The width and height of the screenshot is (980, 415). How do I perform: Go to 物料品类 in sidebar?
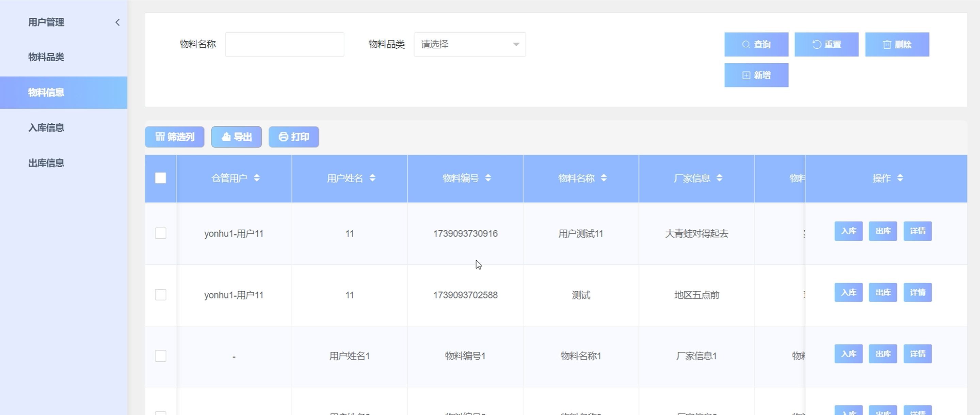tap(46, 57)
